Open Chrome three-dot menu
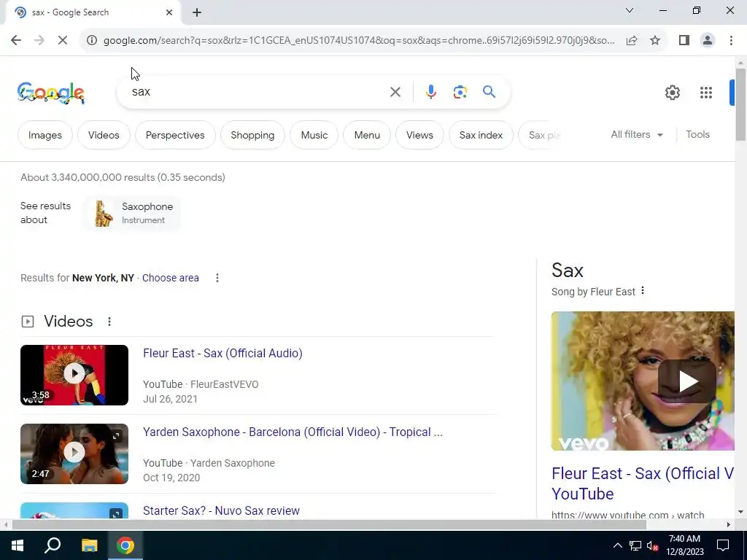Screen dimensions: 747x560 tap(731, 41)
